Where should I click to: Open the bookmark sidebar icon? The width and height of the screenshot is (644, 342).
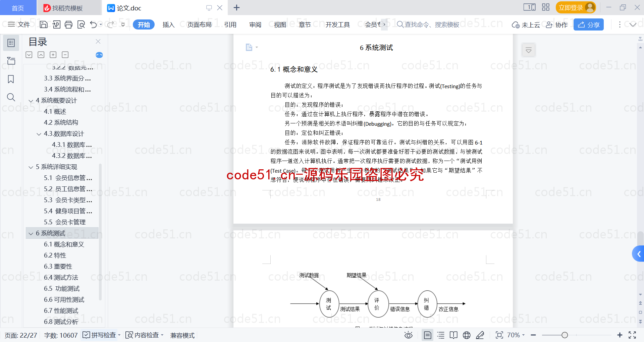[x=11, y=79]
